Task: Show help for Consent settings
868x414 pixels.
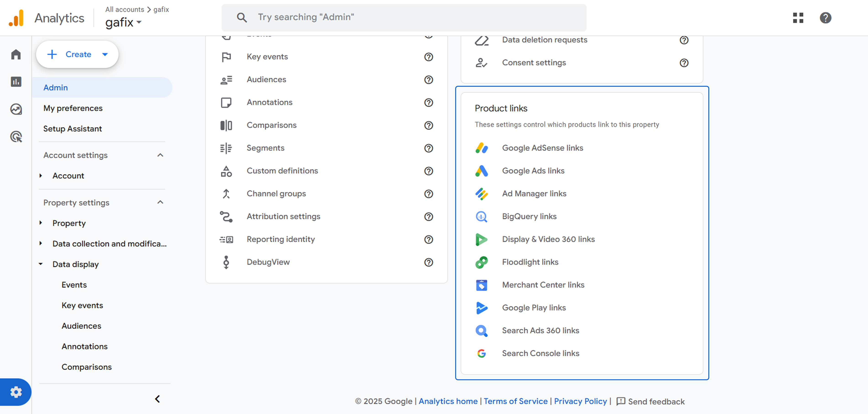Action: click(684, 63)
